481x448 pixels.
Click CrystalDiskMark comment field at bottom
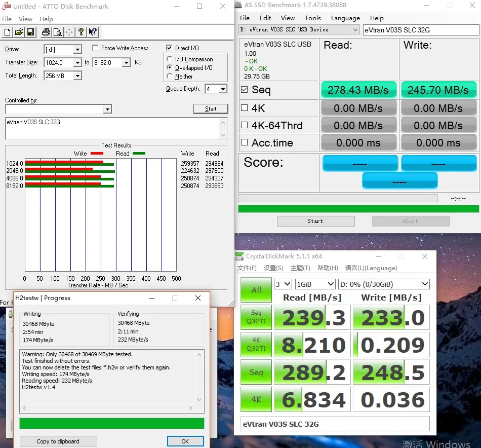tap(335, 424)
